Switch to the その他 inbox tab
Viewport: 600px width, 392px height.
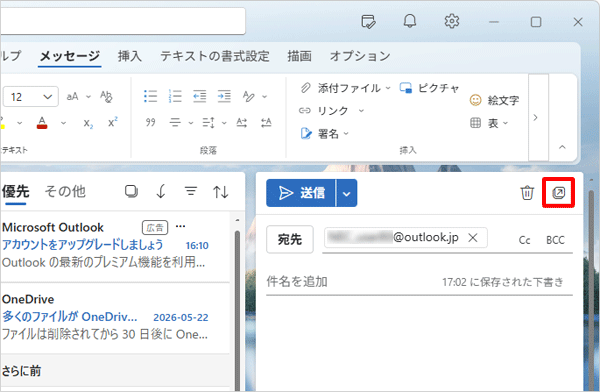[65, 191]
